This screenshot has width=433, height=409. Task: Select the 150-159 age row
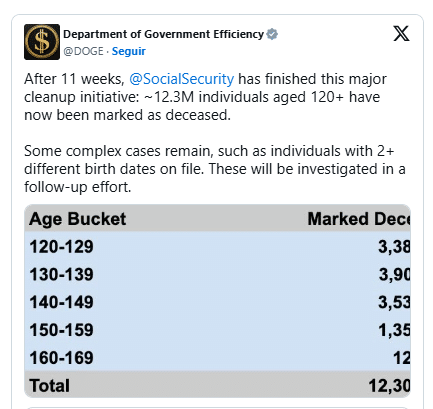click(x=218, y=330)
